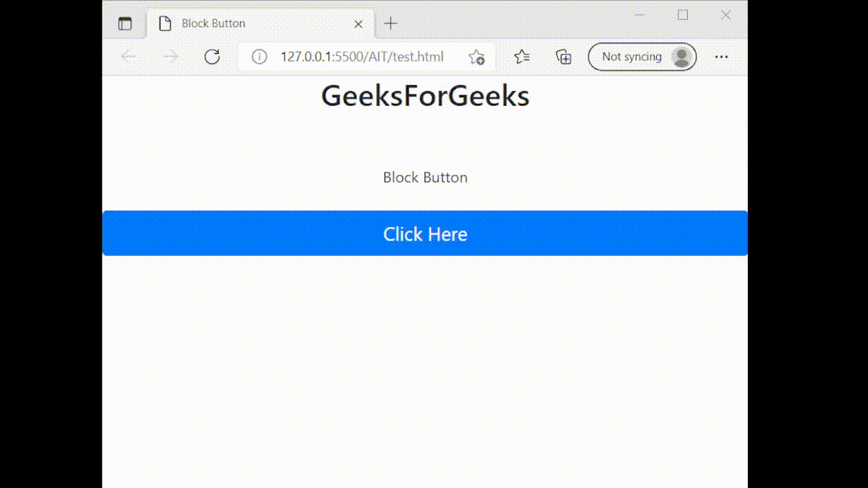Screen dimensions: 868x488
Task: Open the tab actions menu icon
Action: pos(125,23)
